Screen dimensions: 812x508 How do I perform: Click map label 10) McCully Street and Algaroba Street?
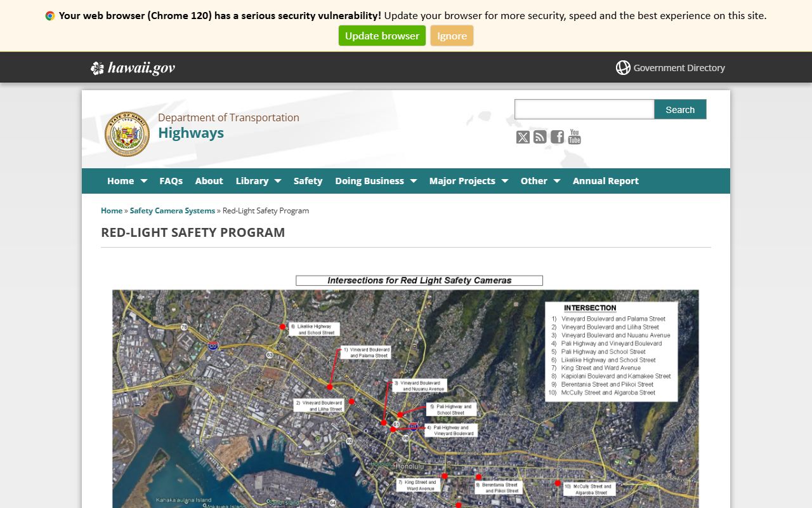pyautogui.click(x=588, y=490)
